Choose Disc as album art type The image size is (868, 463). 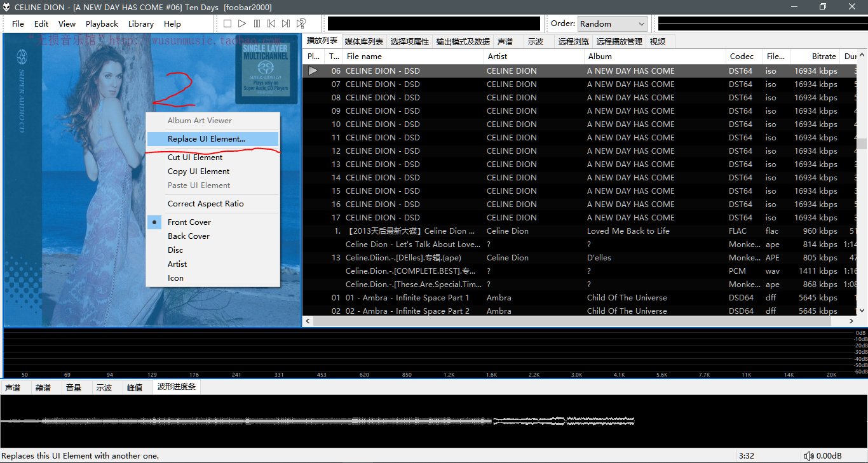(175, 250)
